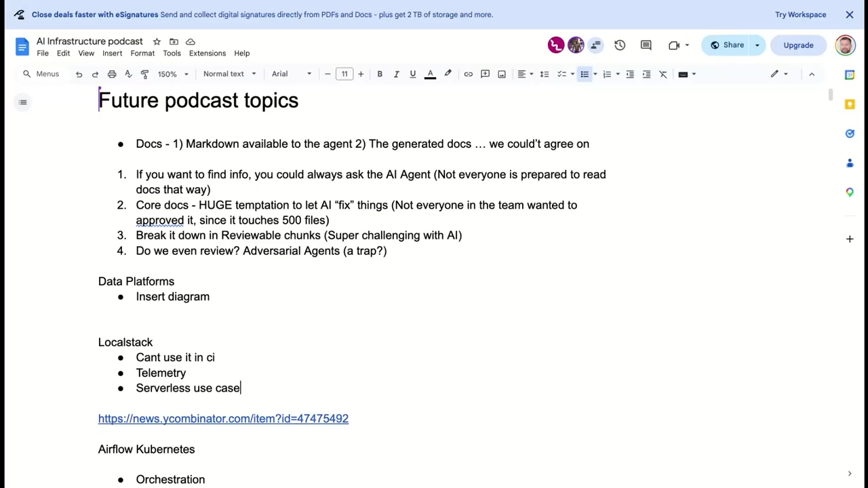Open the text color picker

(x=430, y=74)
